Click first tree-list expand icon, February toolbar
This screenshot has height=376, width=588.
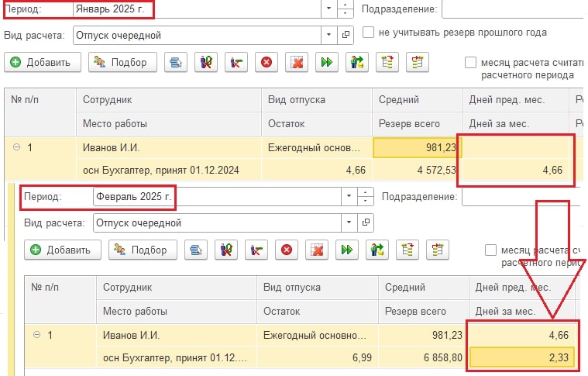click(407, 250)
